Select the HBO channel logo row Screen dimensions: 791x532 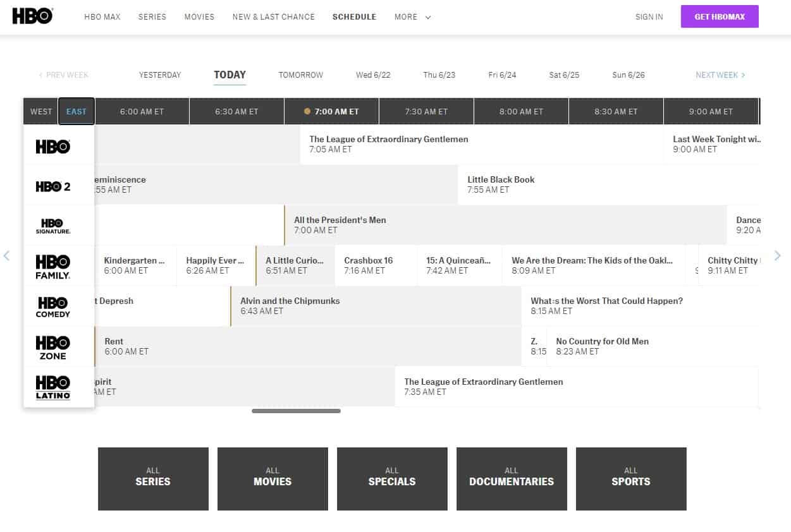53,147
